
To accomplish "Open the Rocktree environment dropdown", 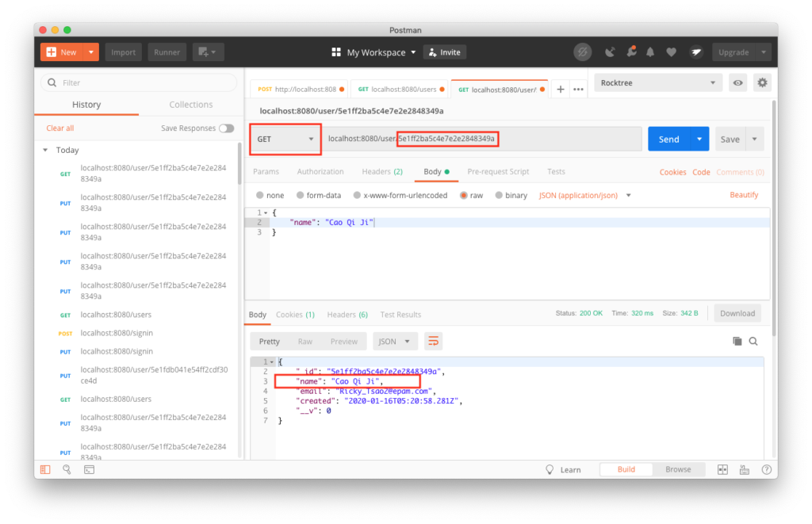I will [657, 83].
